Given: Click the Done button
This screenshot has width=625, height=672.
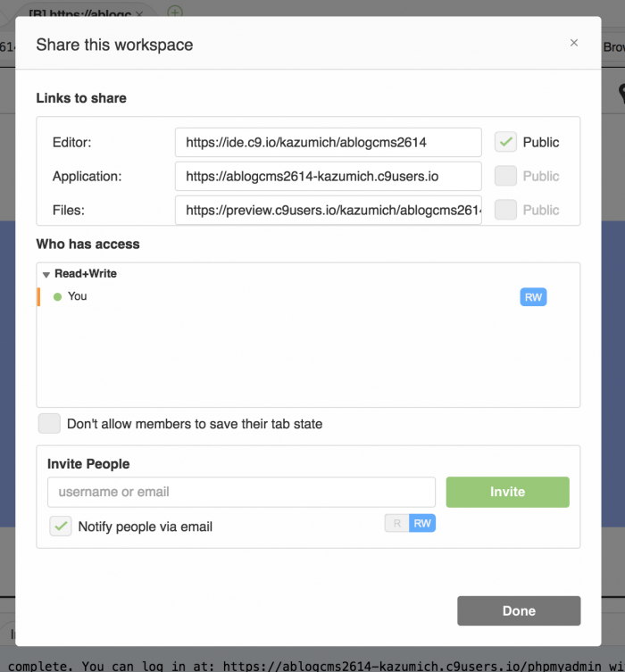Looking at the screenshot, I should (519, 610).
